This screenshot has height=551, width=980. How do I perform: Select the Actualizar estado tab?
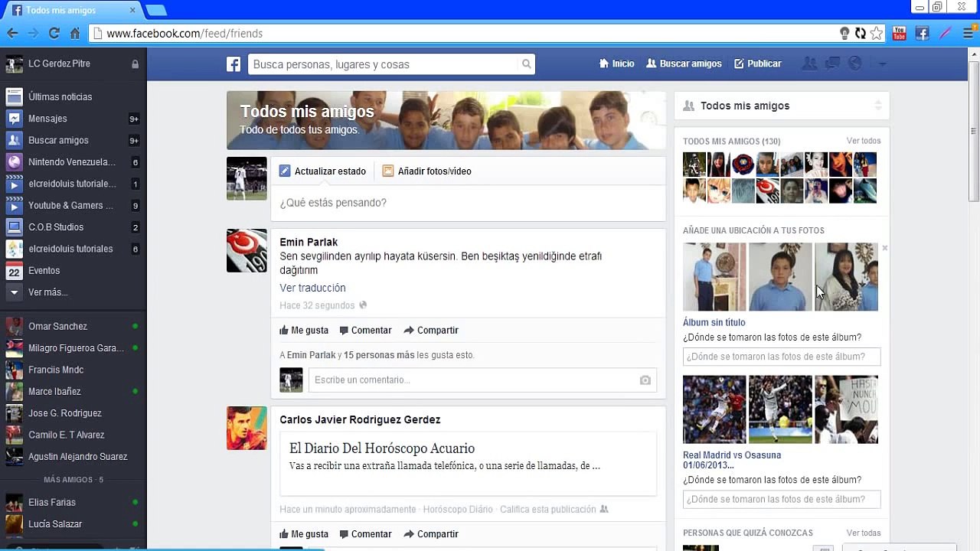(x=322, y=171)
